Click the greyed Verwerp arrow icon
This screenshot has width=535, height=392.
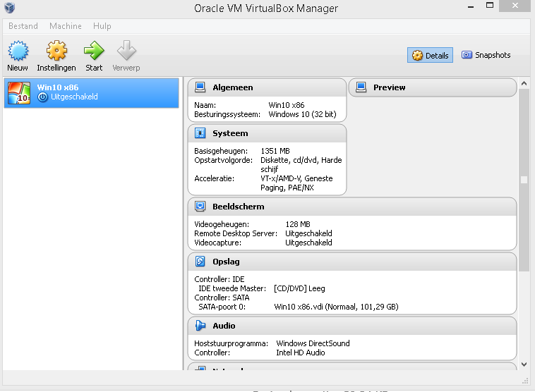click(x=126, y=51)
